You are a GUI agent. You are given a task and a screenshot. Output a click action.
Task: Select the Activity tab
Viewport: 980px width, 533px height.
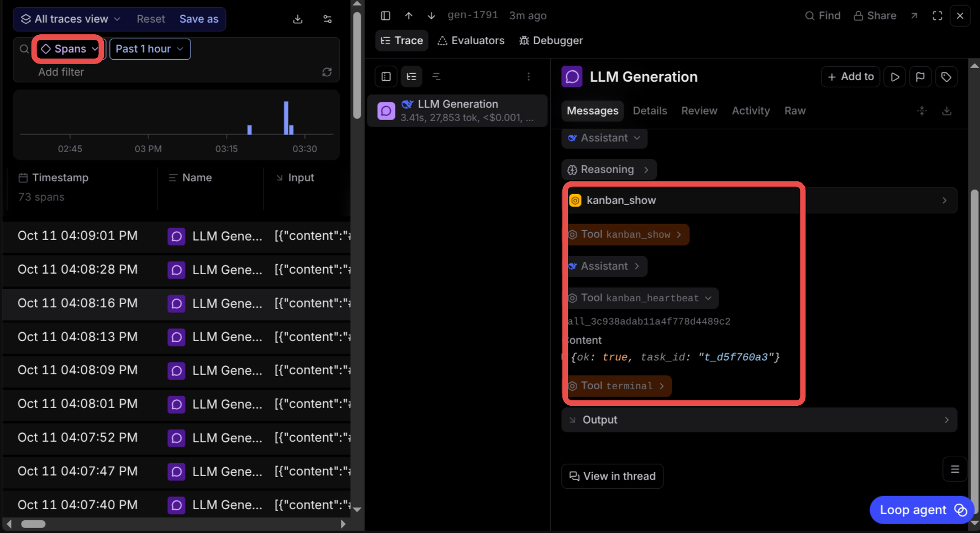[750, 111]
